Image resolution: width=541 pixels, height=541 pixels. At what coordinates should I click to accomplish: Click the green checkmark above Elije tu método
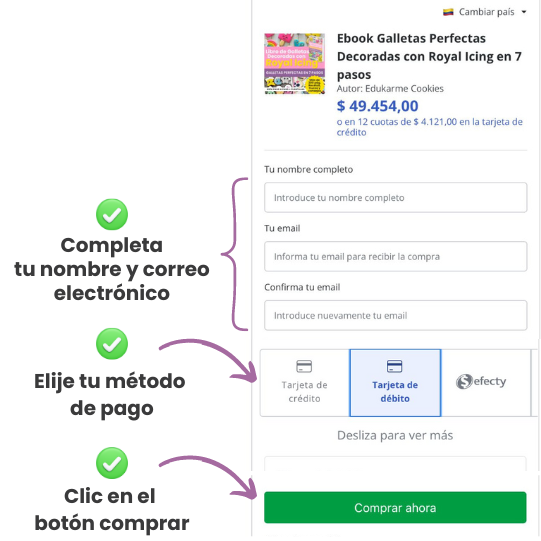[112, 344]
